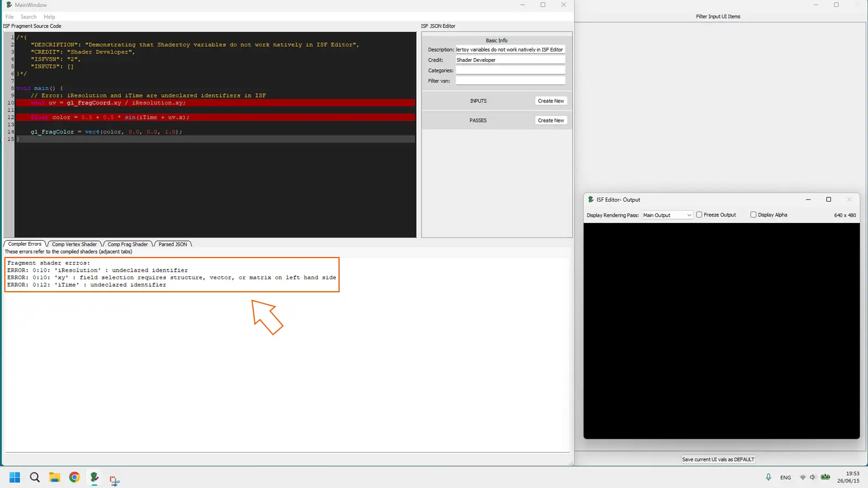Click ENG language indicator
This screenshot has height=488, width=868.
[786, 478]
